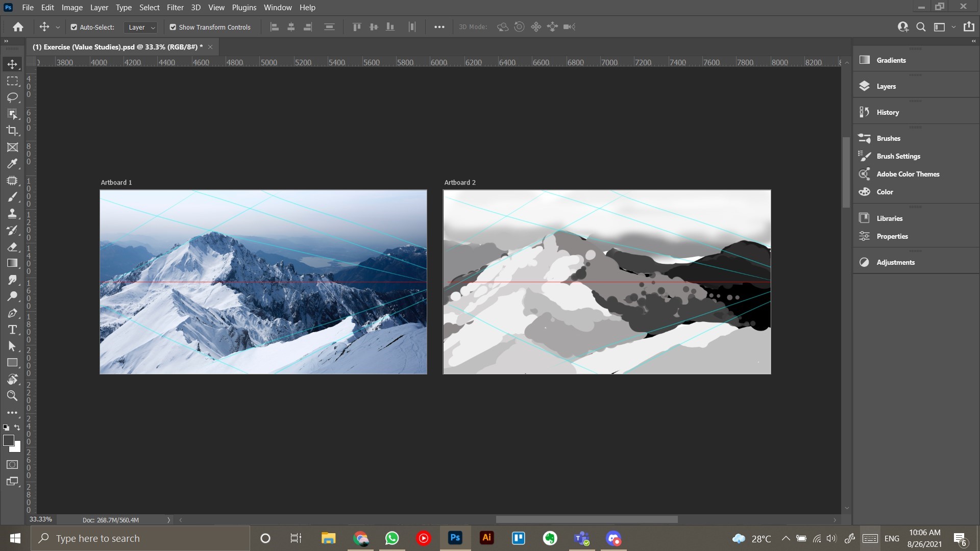This screenshot has width=980, height=551.
Task: Select the Brush tool
Action: [x=12, y=197]
